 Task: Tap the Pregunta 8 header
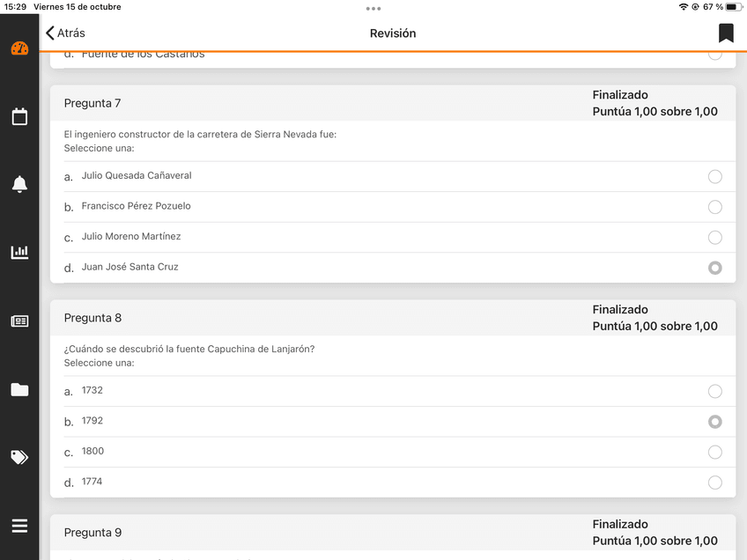click(x=92, y=318)
